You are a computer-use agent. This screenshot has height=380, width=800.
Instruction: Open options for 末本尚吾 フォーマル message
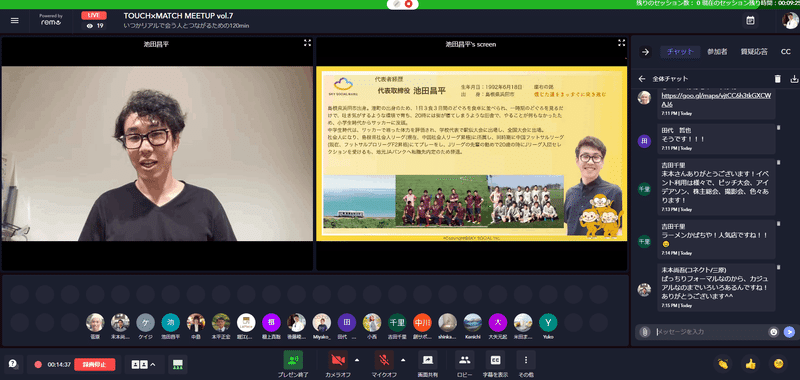click(x=779, y=267)
